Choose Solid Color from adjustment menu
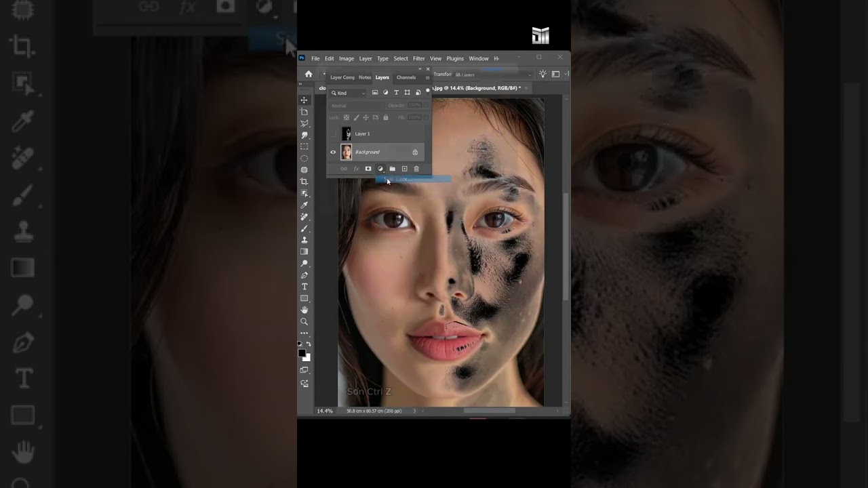 coord(414,179)
